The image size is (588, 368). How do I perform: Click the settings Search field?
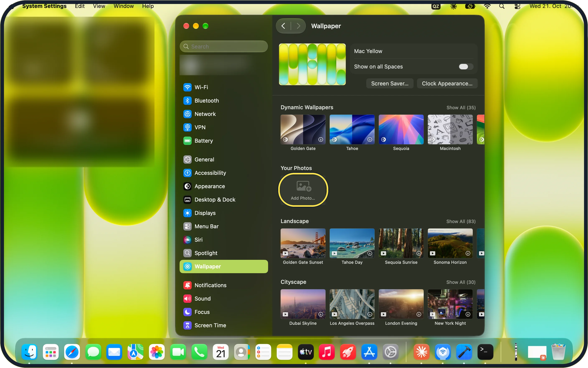click(x=224, y=47)
